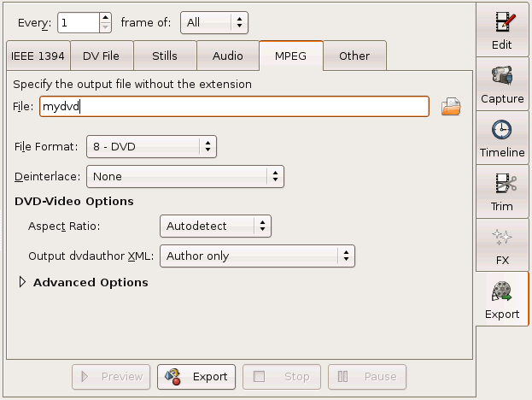Go to the Trim page

tap(502, 191)
